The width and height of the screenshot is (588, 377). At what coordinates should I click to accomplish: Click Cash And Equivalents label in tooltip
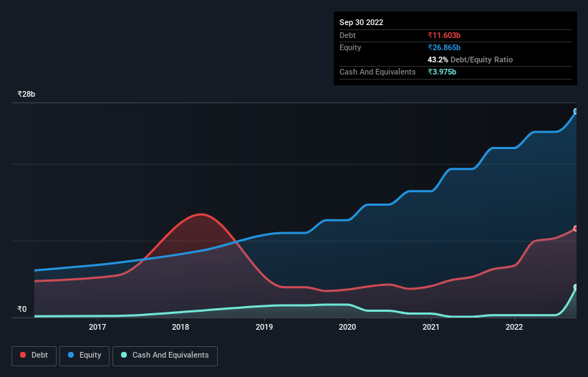[x=377, y=72]
